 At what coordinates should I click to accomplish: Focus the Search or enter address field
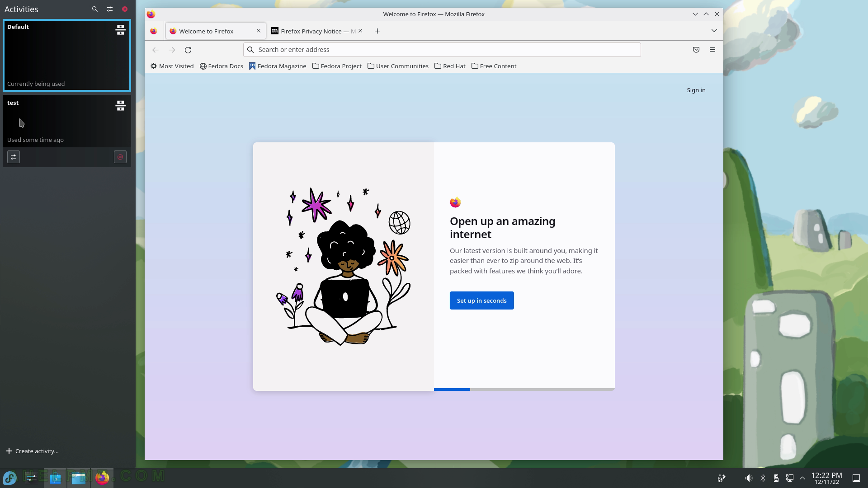pos(442,50)
